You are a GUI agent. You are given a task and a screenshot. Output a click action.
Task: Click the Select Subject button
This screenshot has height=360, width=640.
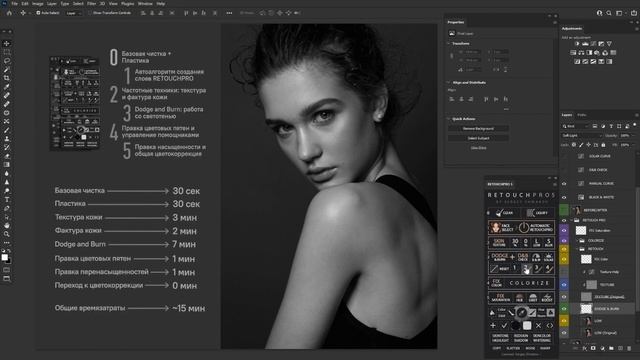(478, 138)
